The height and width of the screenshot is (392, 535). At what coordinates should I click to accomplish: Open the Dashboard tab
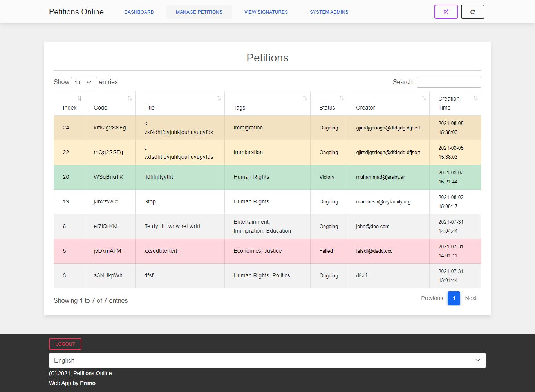[139, 12]
